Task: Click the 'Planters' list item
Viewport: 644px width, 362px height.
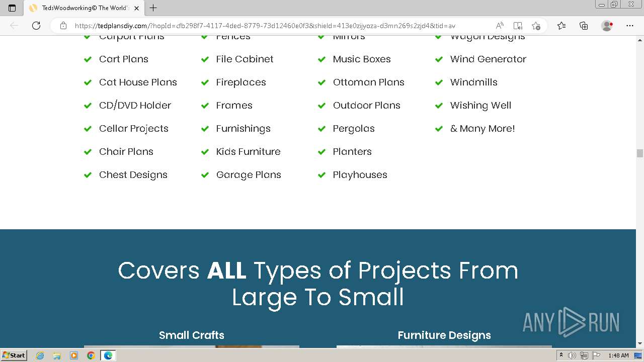Action: [x=352, y=151]
